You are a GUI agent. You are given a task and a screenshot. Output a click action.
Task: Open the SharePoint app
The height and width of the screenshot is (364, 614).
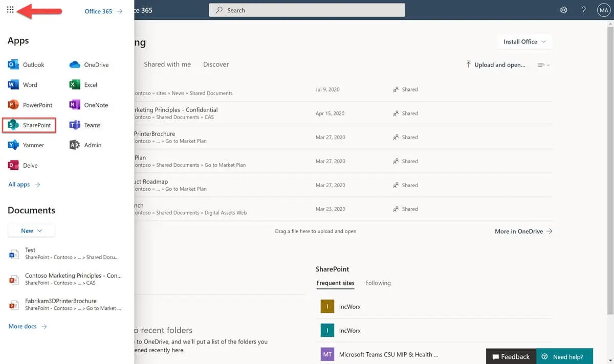29,125
